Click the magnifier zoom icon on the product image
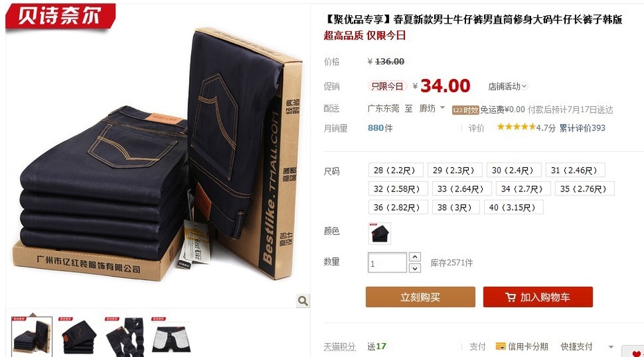Screen dimensions: 644x357 pos(303,301)
